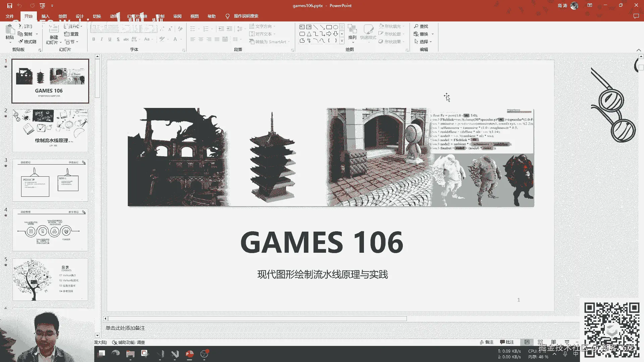This screenshot has width=644, height=362.
Task: Click the Notes (备注) status bar button
Action: (x=486, y=342)
